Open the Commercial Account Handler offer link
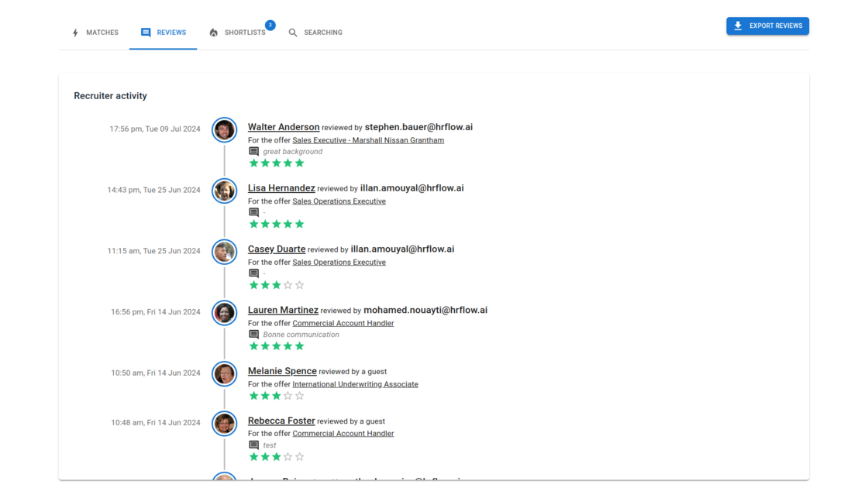 point(343,323)
